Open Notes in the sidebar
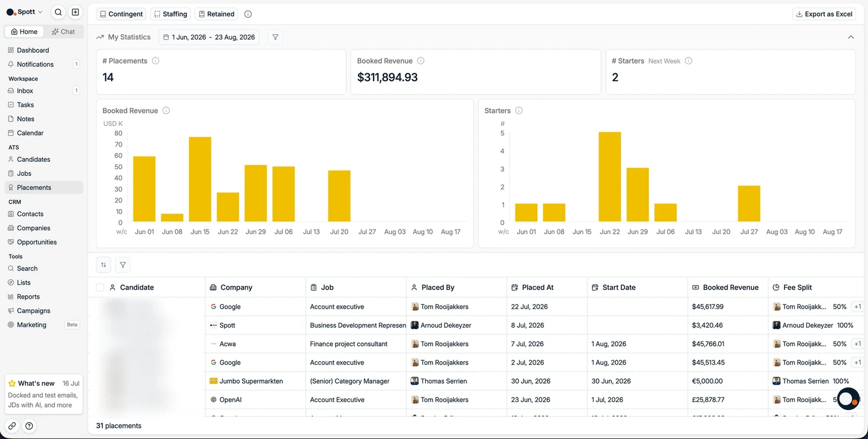The width and height of the screenshot is (868, 439). pos(43,119)
